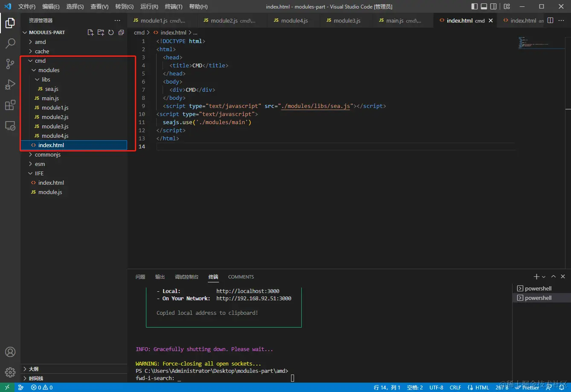571x392 pixels.
Task: Open the Accounts menu icon
Action: pos(10,352)
